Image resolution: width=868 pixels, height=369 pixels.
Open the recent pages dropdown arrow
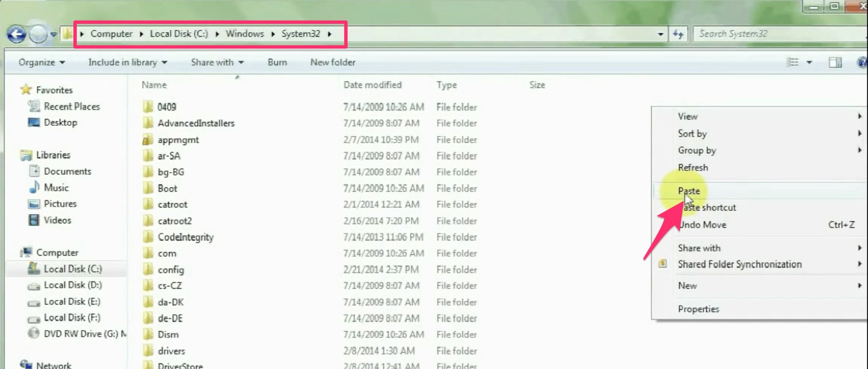click(x=54, y=35)
